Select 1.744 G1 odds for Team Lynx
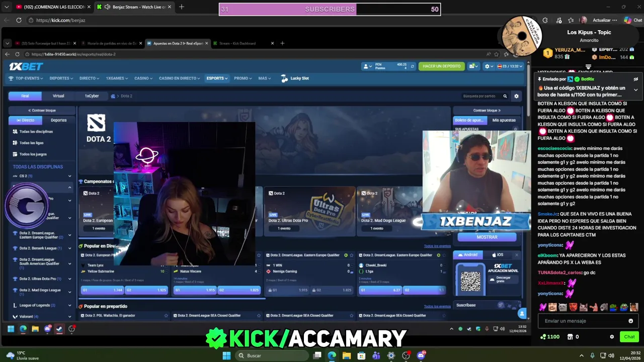 click(103, 290)
